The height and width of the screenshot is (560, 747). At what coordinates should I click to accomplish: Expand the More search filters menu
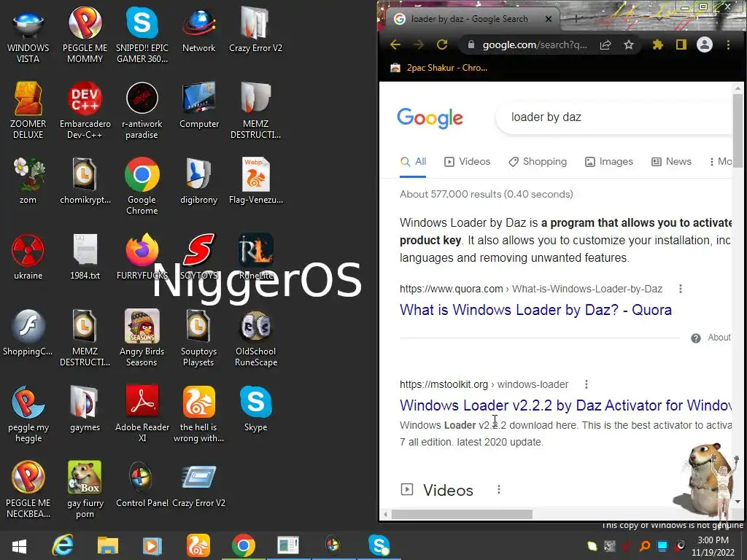720,161
